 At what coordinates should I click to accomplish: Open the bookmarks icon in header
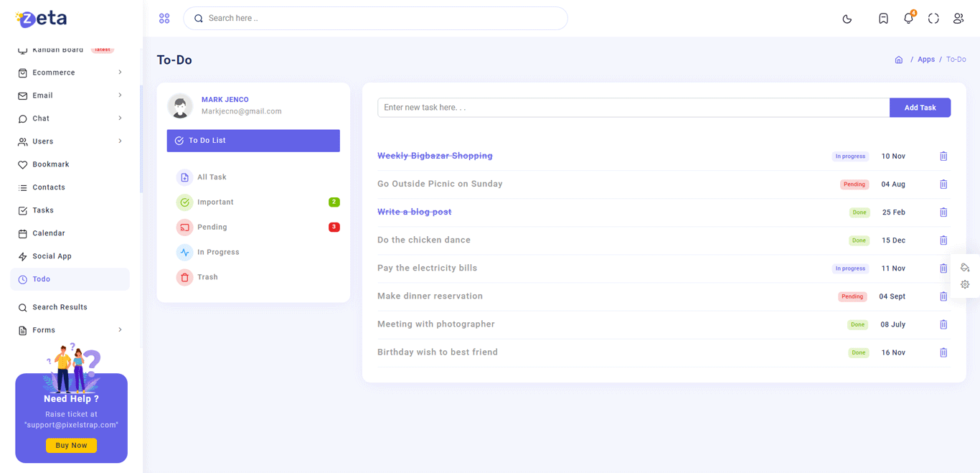tap(883, 19)
